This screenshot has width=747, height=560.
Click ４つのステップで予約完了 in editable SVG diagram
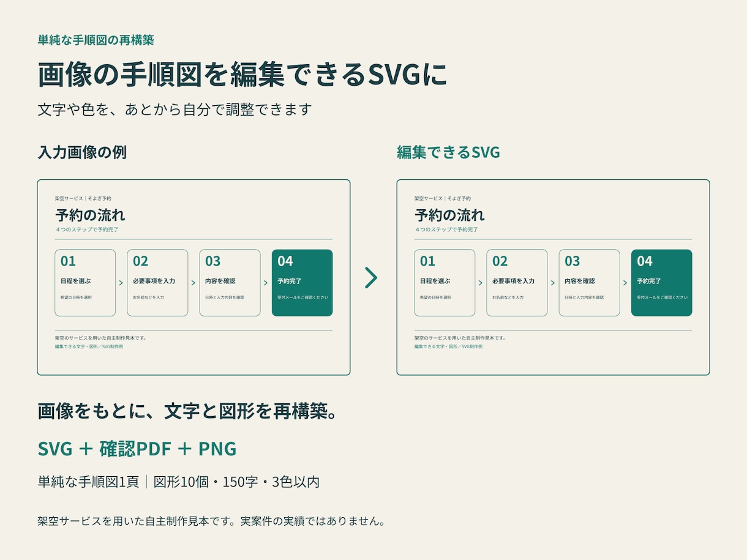point(446,230)
